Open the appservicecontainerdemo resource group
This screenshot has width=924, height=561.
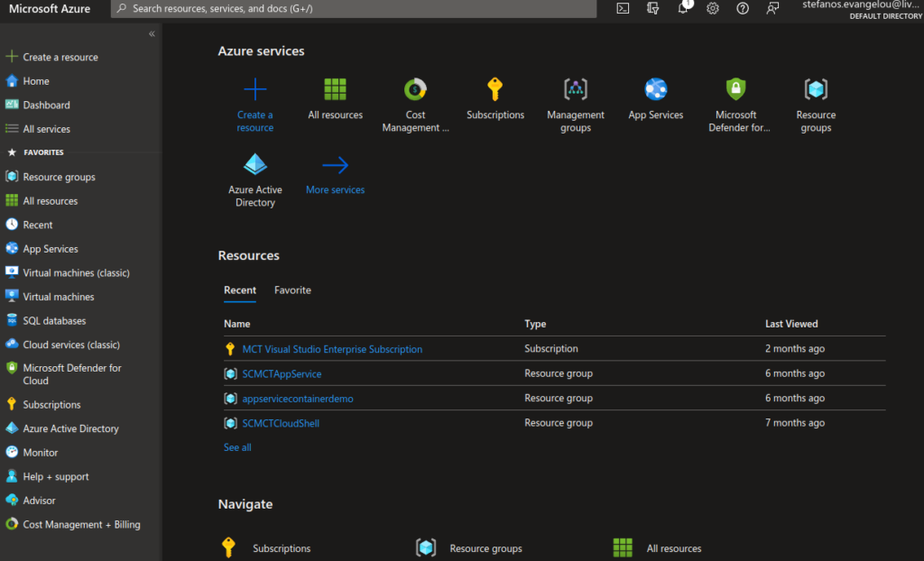[298, 399]
